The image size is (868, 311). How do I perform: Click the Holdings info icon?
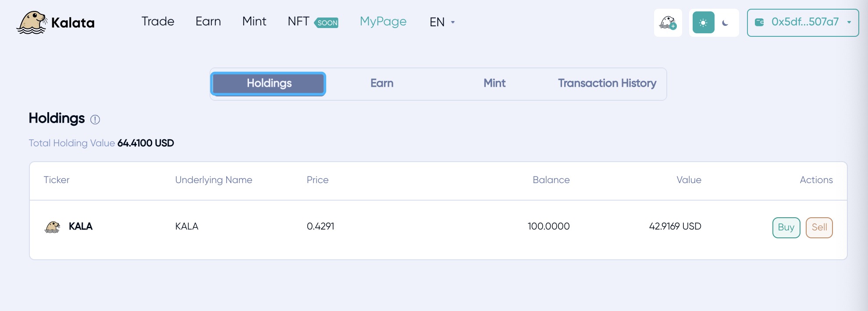point(95,120)
